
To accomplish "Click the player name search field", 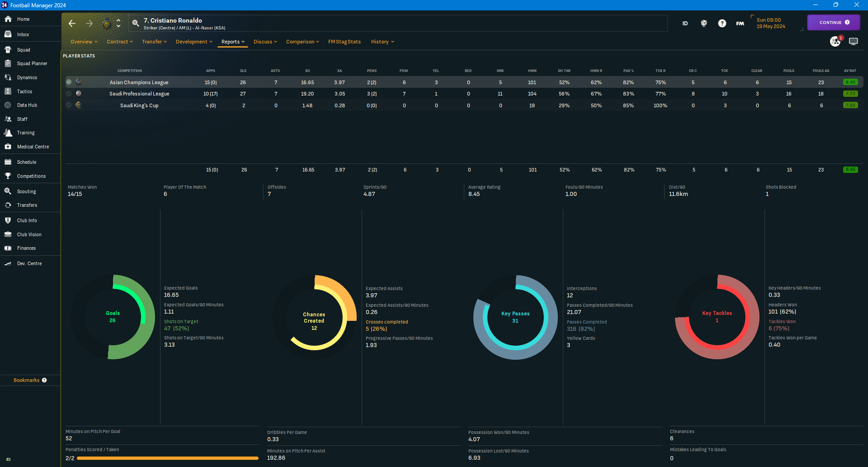I will [x=398, y=24].
